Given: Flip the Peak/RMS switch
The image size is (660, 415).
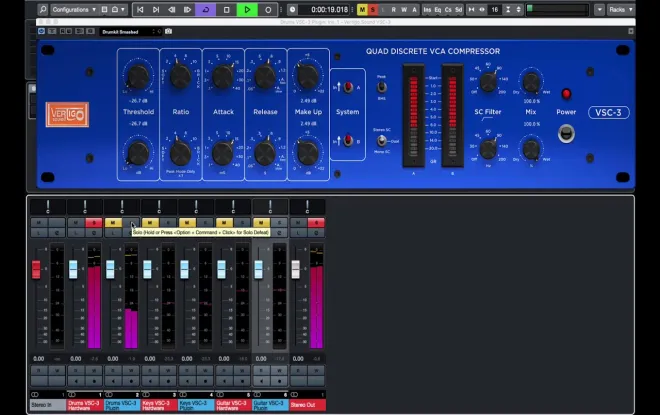Looking at the screenshot, I should tap(381, 87).
